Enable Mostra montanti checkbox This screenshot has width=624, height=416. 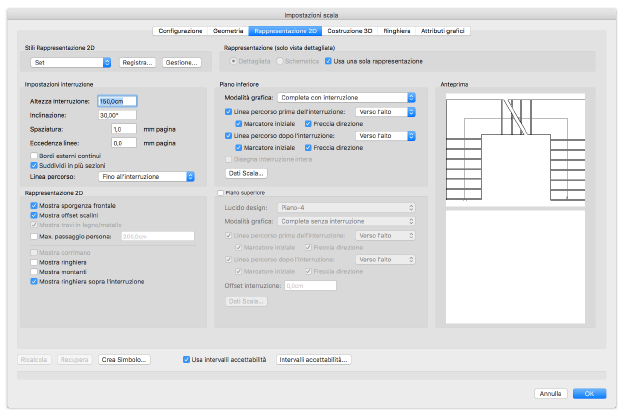coord(34,272)
